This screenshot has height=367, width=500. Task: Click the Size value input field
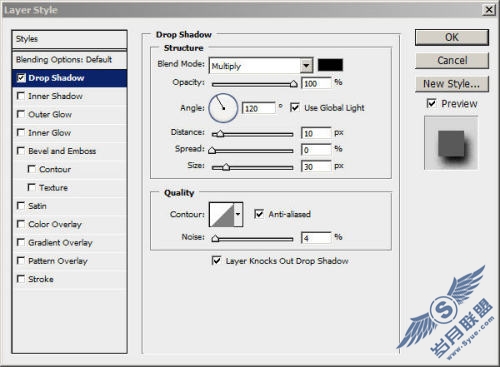pyautogui.click(x=316, y=166)
